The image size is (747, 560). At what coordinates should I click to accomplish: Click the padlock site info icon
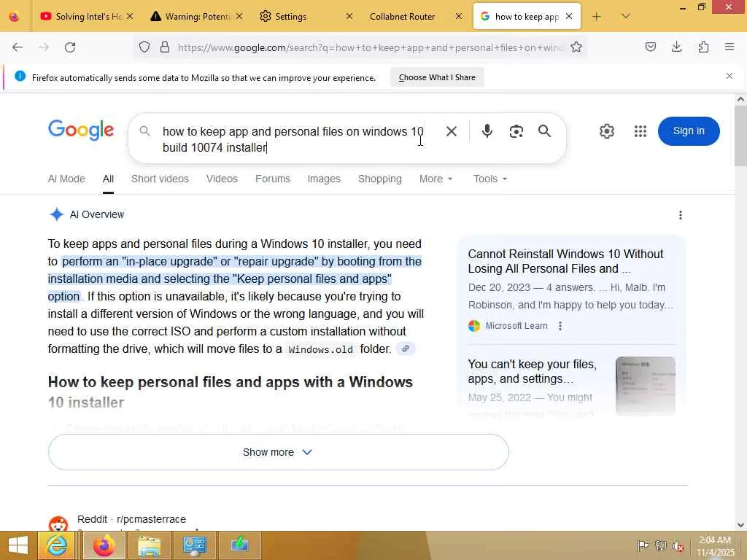[x=165, y=47]
